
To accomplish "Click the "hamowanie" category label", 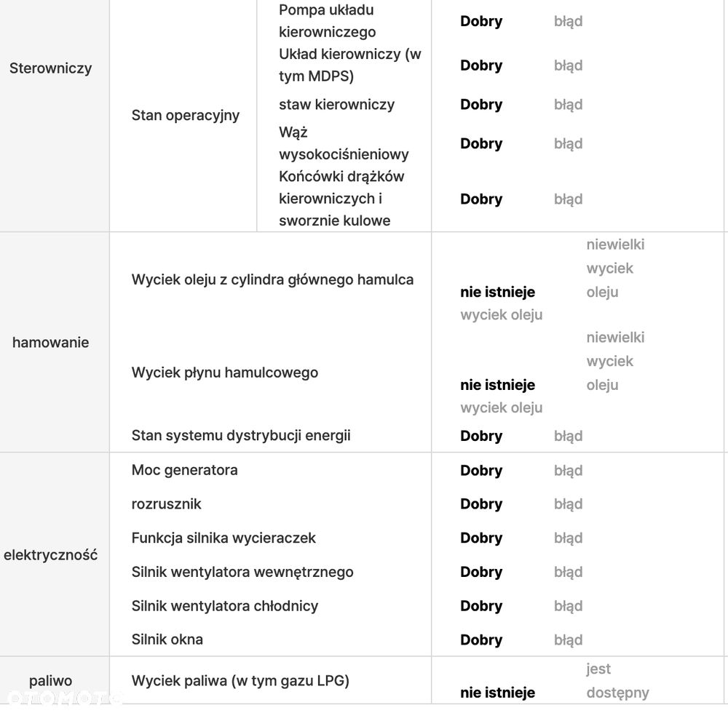I will pyautogui.click(x=51, y=343).
